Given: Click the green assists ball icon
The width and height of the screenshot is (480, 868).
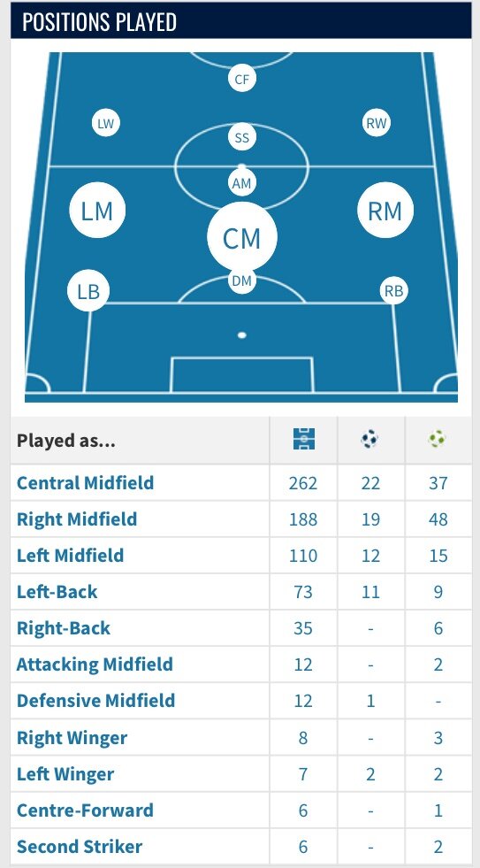Looking at the screenshot, I should tap(437, 440).
